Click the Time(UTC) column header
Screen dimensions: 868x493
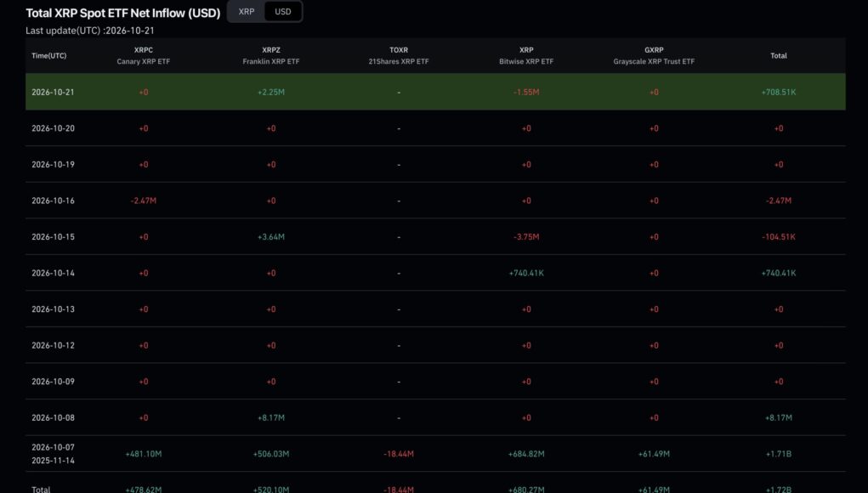48,55
